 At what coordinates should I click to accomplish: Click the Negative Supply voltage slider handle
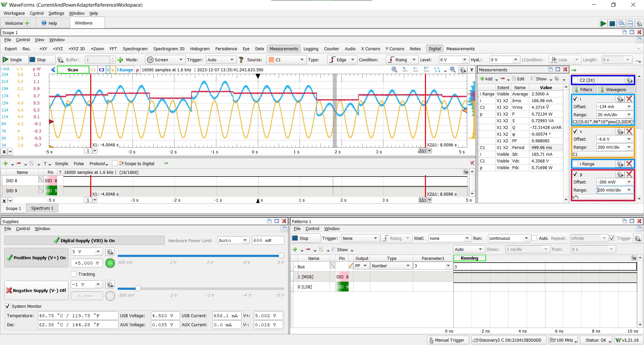pos(138,288)
